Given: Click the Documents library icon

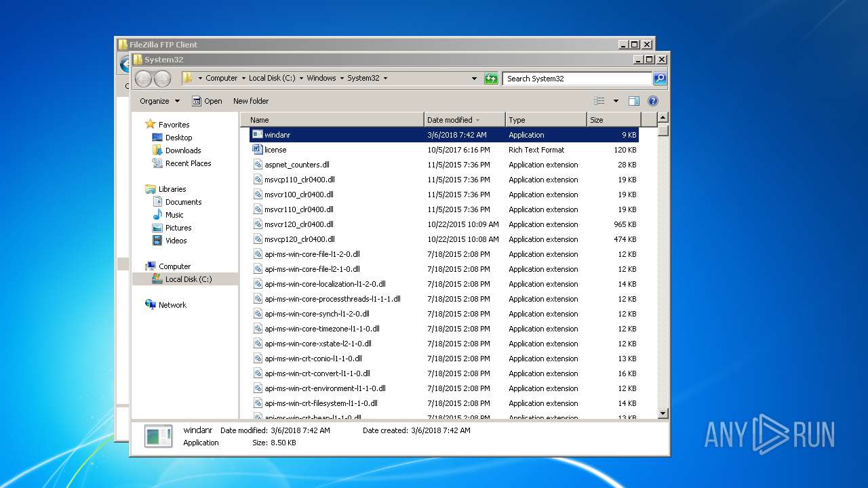Looking at the screenshot, I should click(x=157, y=202).
